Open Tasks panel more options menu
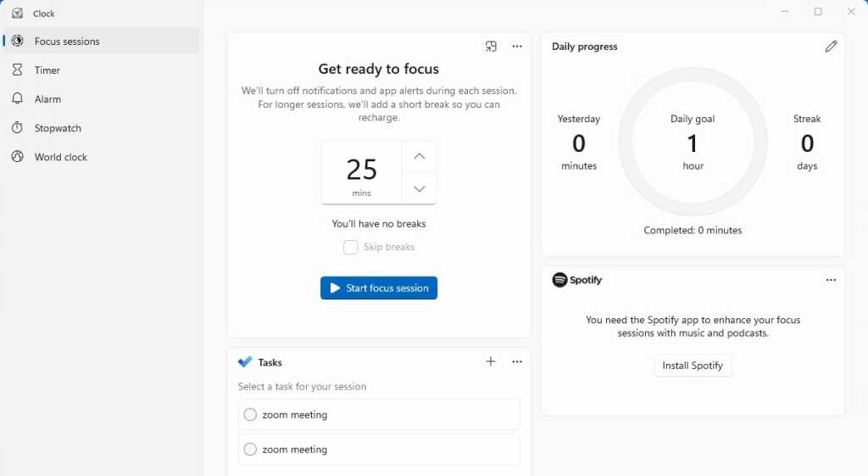The height and width of the screenshot is (476, 868). pos(517,362)
